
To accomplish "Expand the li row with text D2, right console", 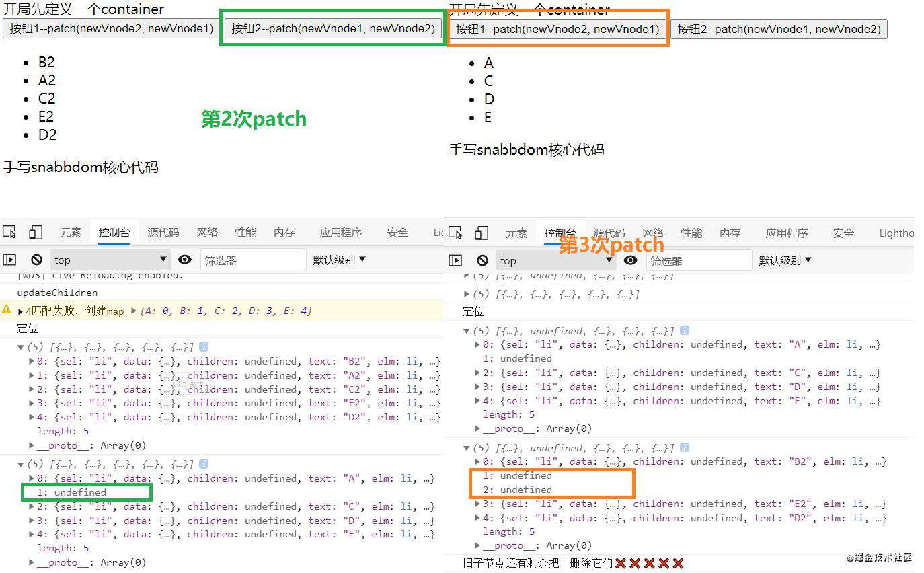I will pos(477,518).
